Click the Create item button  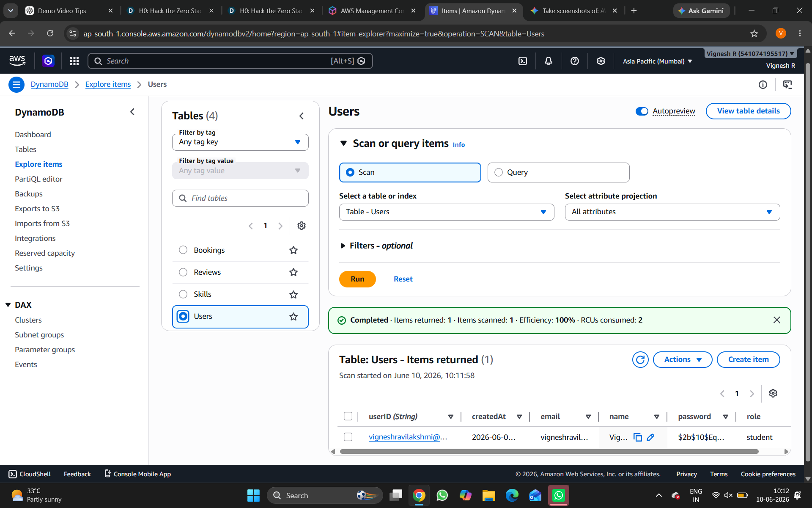pyautogui.click(x=749, y=360)
